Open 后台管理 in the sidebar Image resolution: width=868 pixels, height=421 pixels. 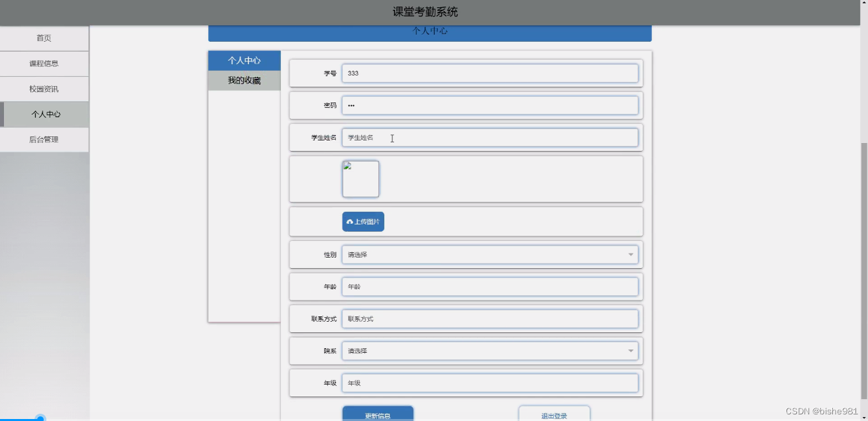point(44,140)
